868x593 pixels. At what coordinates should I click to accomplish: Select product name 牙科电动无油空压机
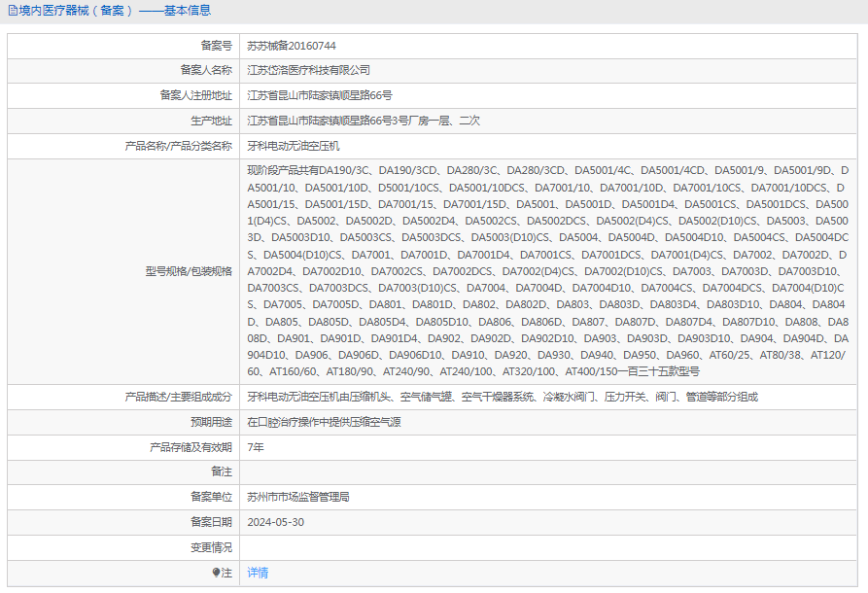(294, 146)
